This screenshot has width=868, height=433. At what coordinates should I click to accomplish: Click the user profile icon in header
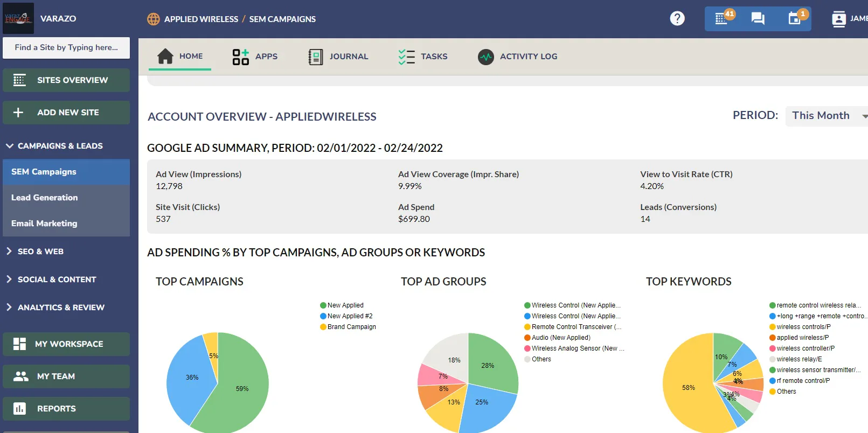point(839,19)
